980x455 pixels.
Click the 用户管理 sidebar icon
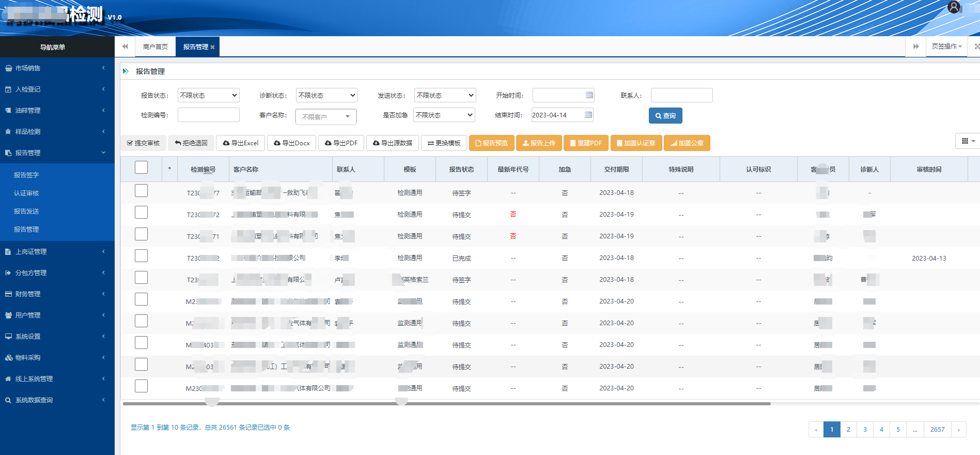pyautogui.click(x=8, y=315)
